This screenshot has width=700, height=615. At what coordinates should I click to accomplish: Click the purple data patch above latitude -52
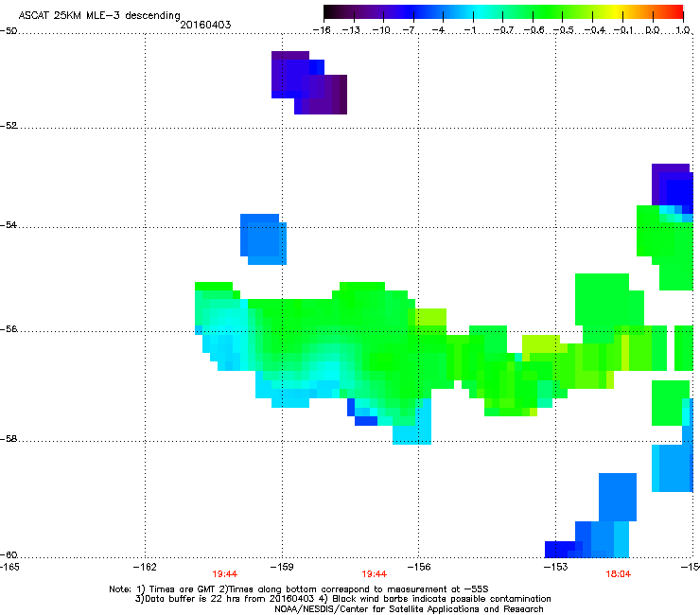(309, 83)
